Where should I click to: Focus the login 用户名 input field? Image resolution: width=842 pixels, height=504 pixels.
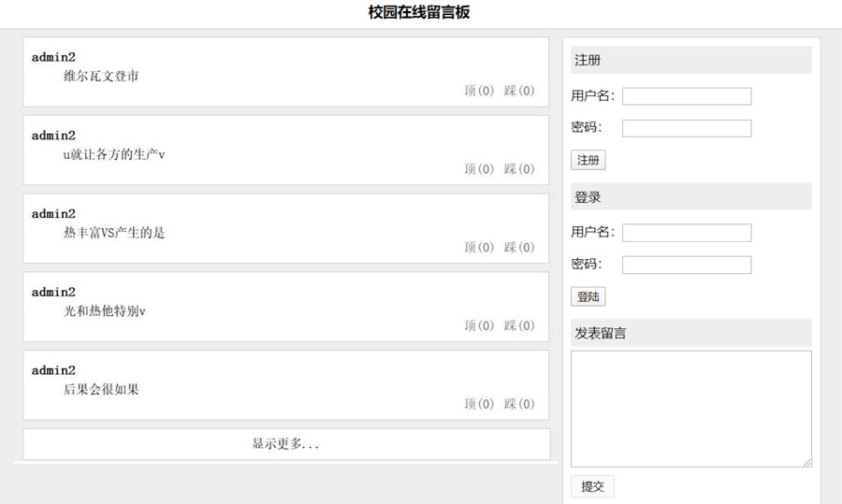[687, 233]
